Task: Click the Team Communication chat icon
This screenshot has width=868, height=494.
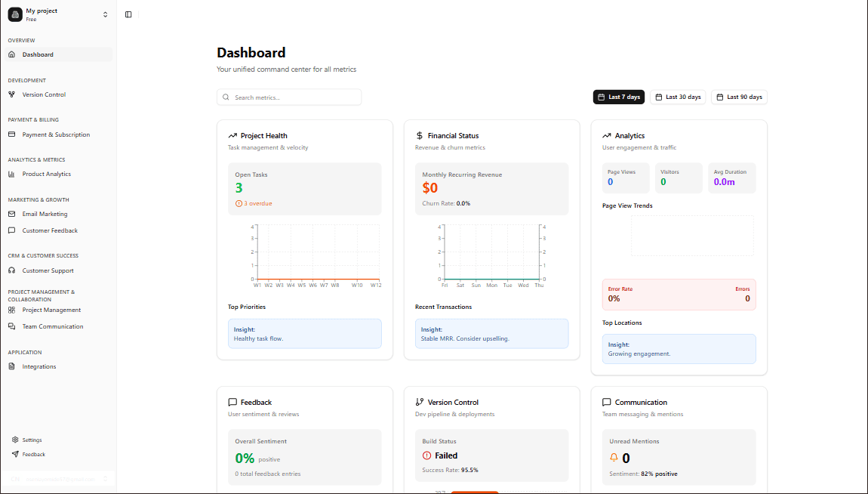Action: coord(13,326)
